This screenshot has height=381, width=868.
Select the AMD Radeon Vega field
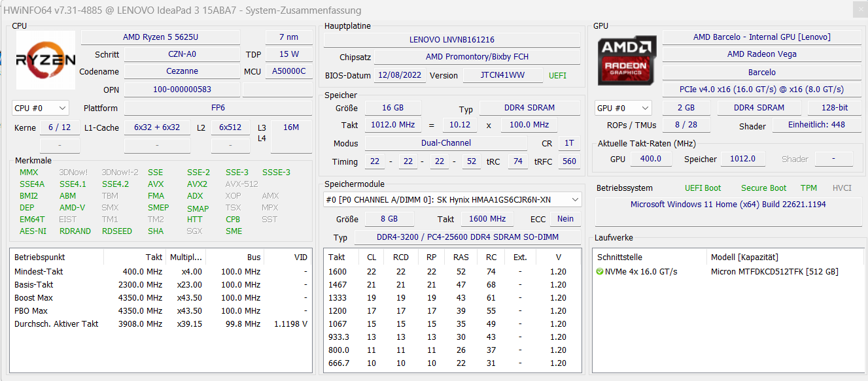pyautogui.click(x=762, y=54)
